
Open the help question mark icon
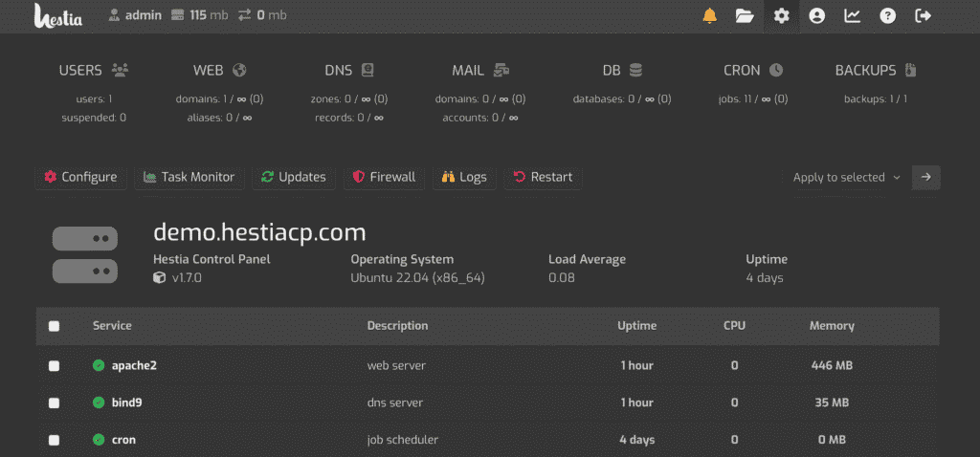coord(887,15)
